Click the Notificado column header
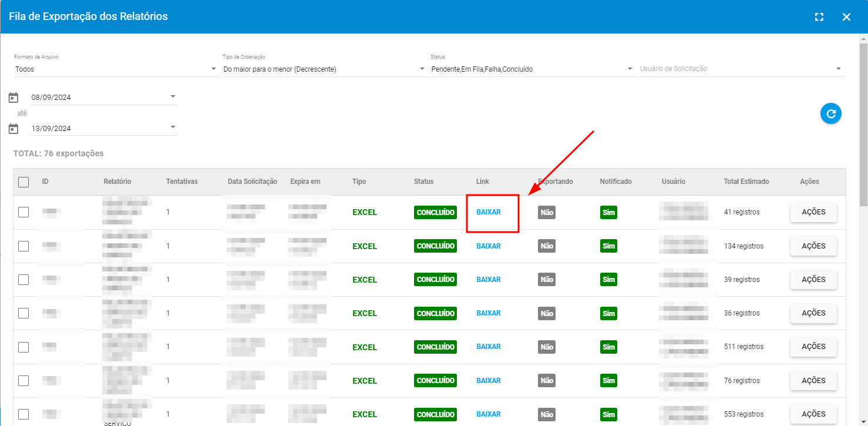Screen dimensions: 868x426 pyautogui.click(x=616, y=182)
